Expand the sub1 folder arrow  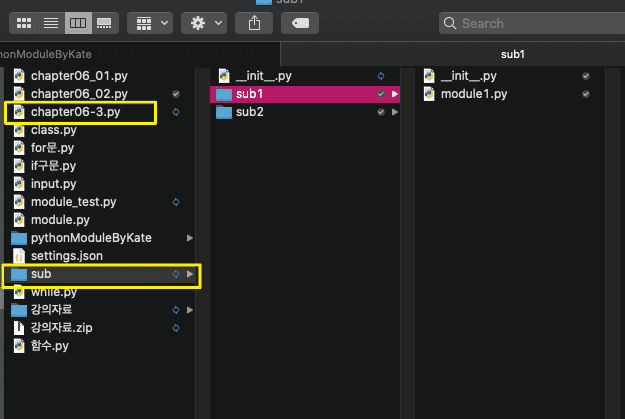[x=396, y=94]
